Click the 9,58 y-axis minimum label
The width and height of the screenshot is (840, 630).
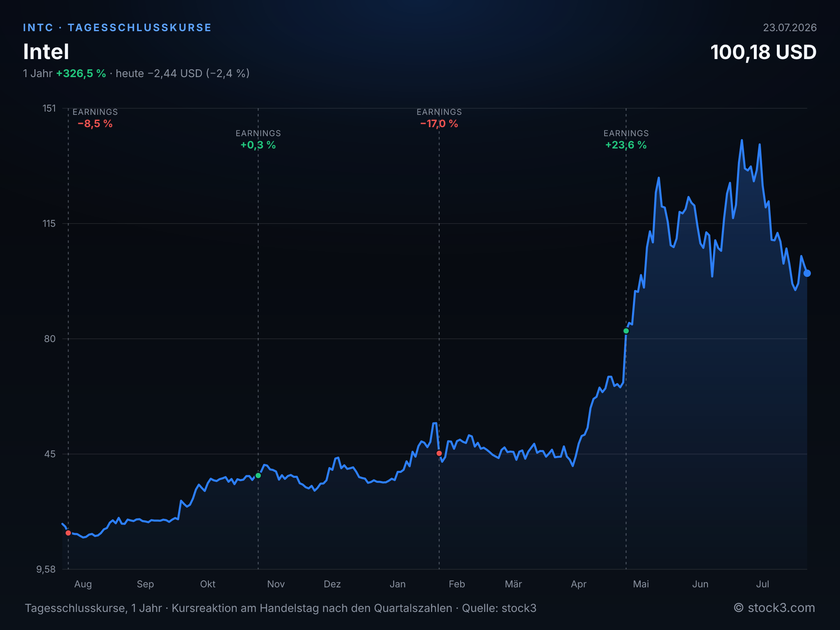46,569
